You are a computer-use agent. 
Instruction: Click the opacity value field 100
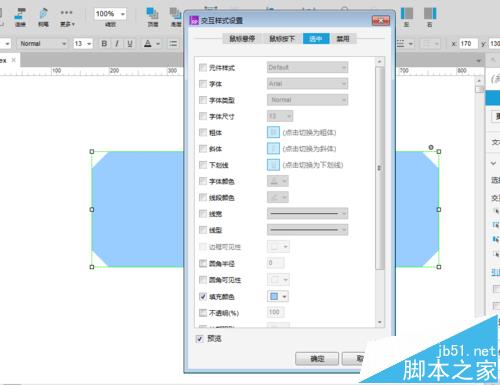pyautogui.click(x=276, y=312)
